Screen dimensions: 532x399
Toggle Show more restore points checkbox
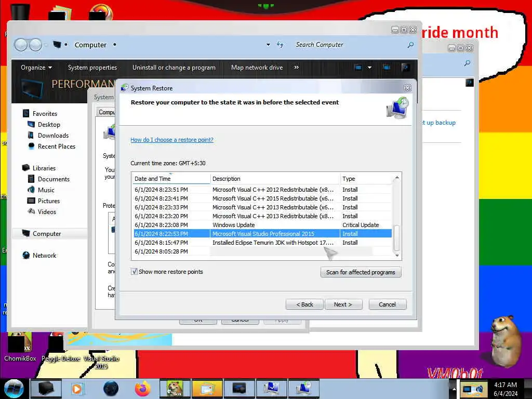(x=135, y=271)
